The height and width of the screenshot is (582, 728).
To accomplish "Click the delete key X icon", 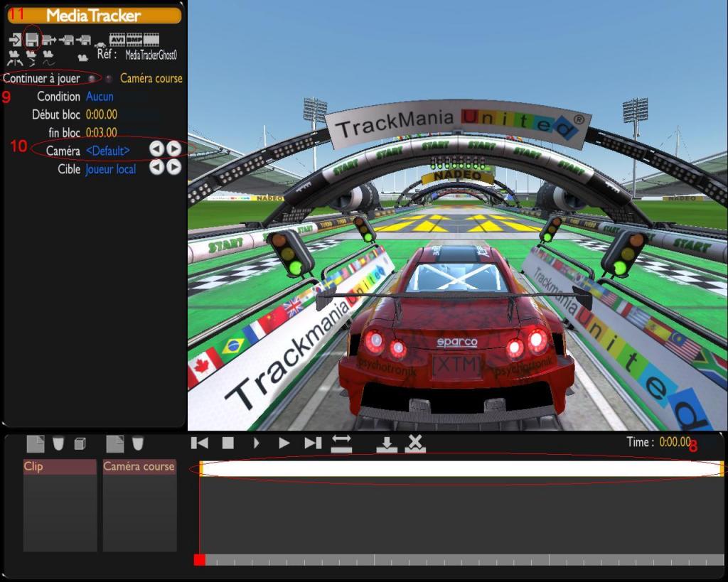I will pyautogui.click(x=415, y=443).
